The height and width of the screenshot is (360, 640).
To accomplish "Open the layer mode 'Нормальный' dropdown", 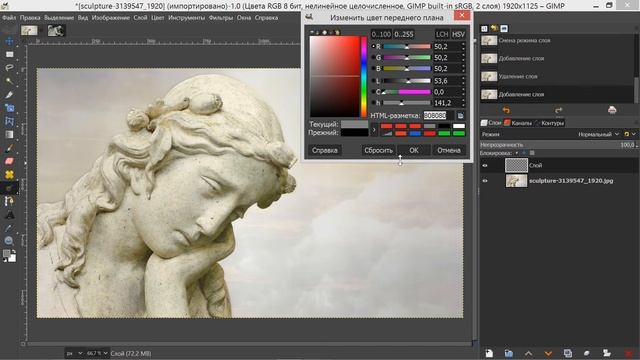I will [598, 134].
